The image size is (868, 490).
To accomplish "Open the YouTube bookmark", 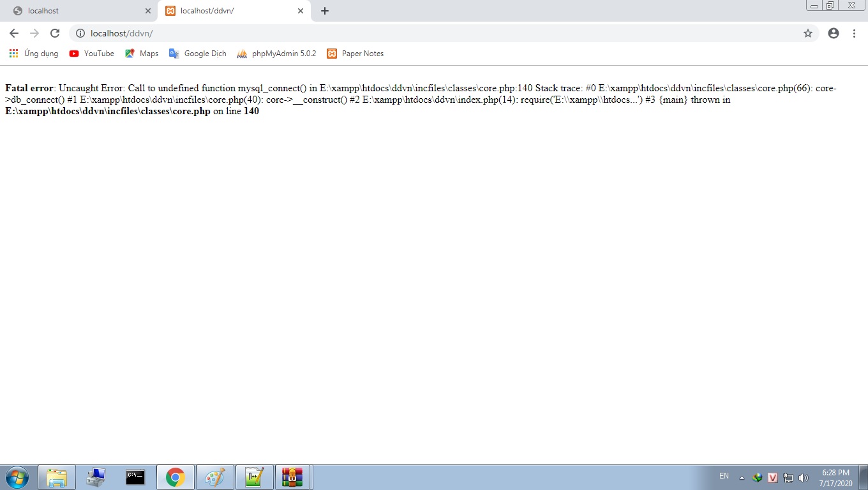I will (x=92, y=54).
